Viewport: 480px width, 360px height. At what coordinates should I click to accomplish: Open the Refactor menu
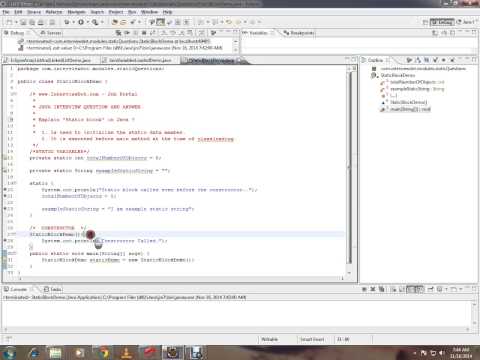coord(54,12)
